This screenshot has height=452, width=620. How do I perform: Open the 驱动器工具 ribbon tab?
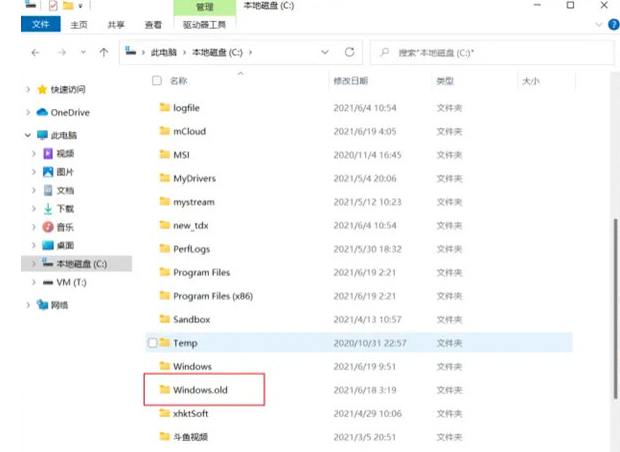click(206, 24)
